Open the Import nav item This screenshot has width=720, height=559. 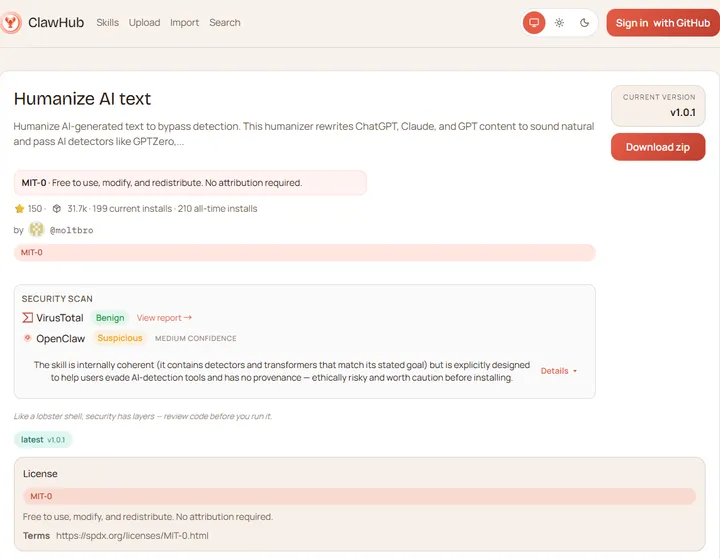185,23
